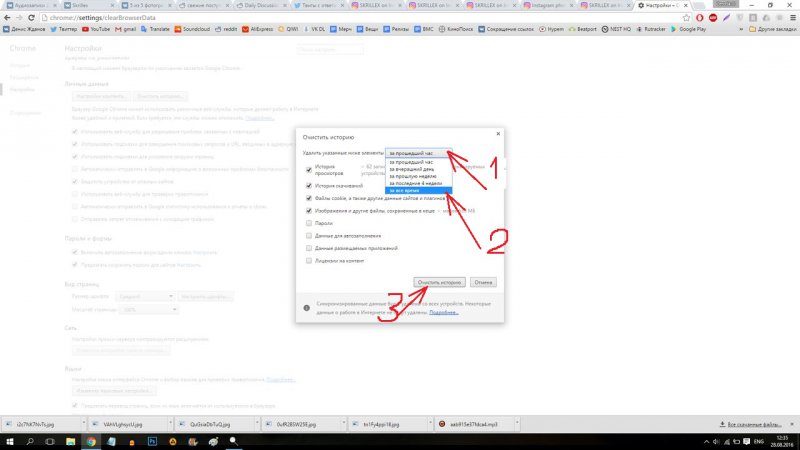Screen dimensions: 800x450
Task: Close the Очистить историю dialog with X
Action: click(x=497, y=133)
